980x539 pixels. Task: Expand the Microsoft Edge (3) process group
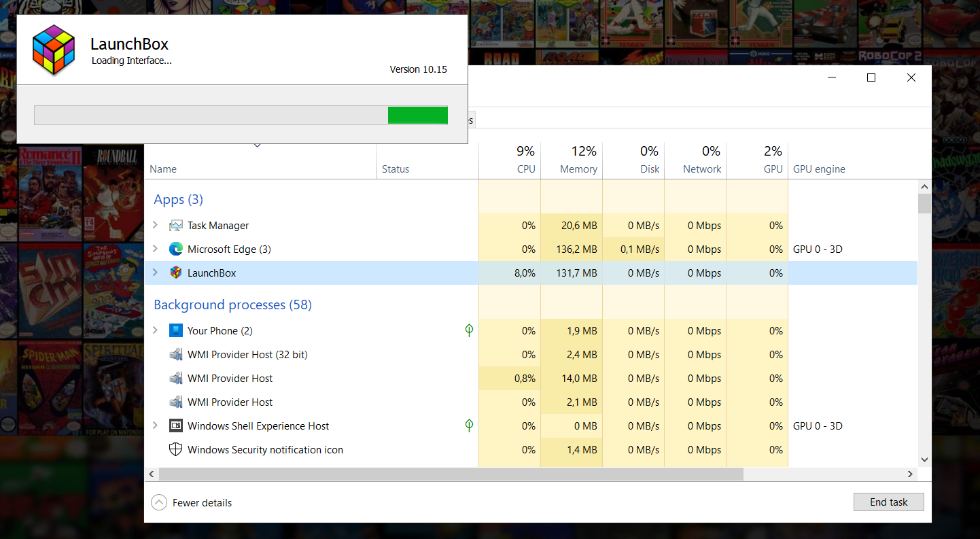(x=155, y=249)
